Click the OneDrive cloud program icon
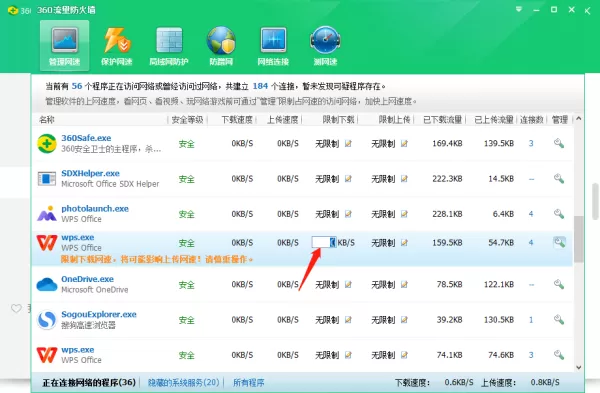The height and width of the screenshot is (393, 600). [47, 285]
